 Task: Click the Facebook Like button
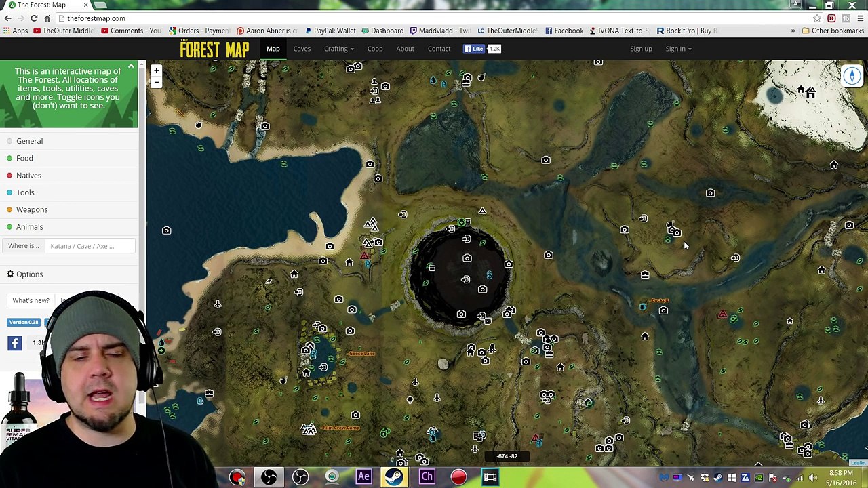tap(474, 49)
